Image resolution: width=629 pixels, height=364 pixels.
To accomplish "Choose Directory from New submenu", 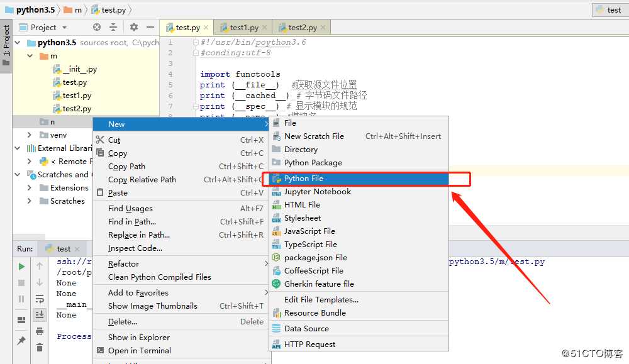I will pos(359,150).
